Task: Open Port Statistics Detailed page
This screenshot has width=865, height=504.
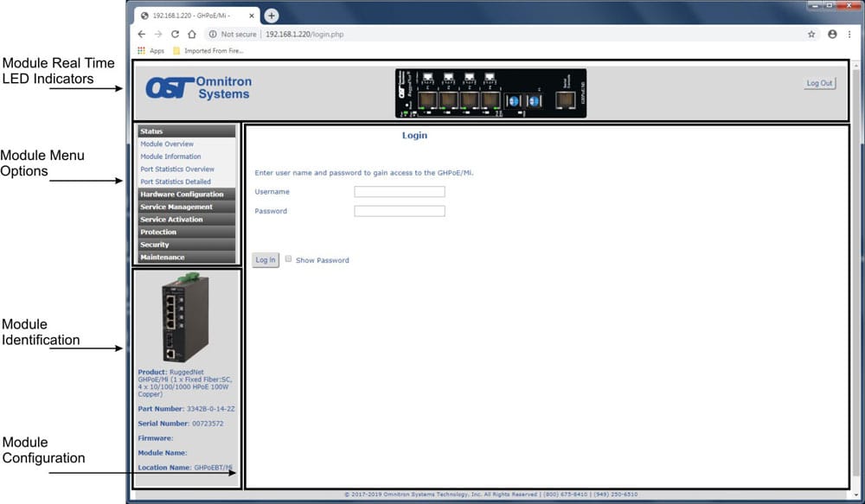Action: [176, 182]
